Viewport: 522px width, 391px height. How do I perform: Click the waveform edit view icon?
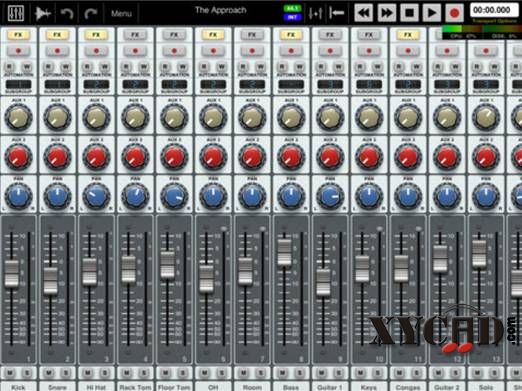tap(43, 13)
